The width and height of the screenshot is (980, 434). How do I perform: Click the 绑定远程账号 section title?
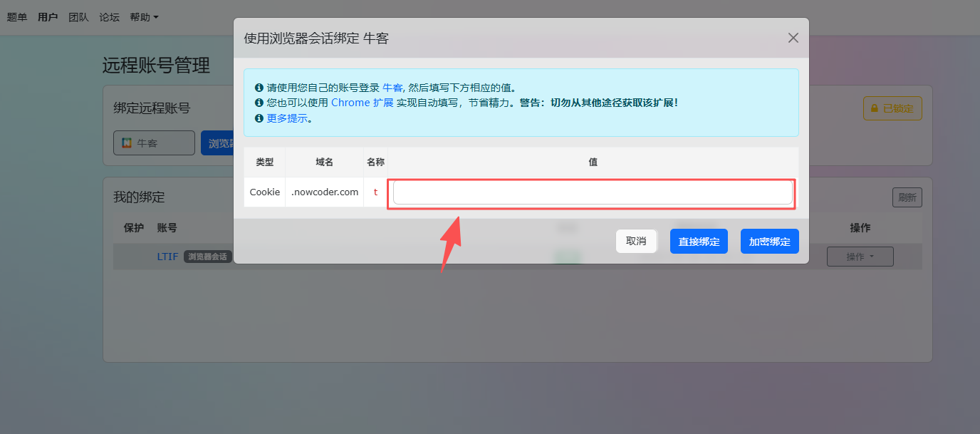click(152, 108)
